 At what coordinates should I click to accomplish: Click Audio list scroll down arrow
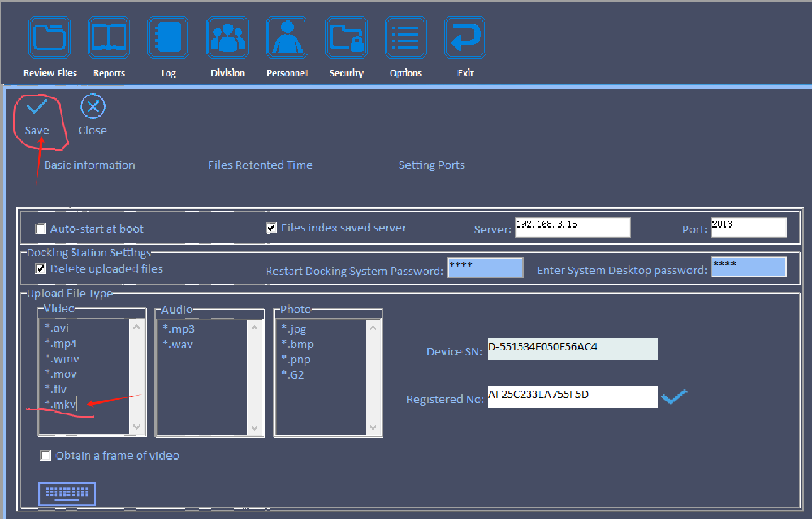coord(254,427)
